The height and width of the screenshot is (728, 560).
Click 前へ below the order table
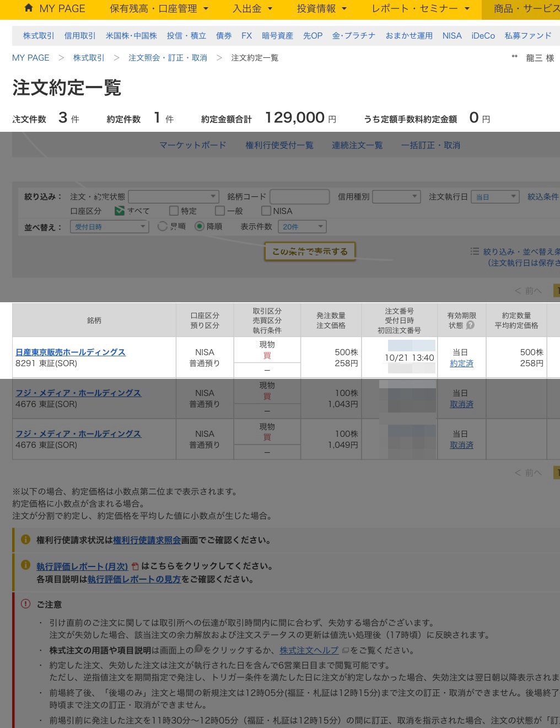pyautogui.click(x=528, y=473)
